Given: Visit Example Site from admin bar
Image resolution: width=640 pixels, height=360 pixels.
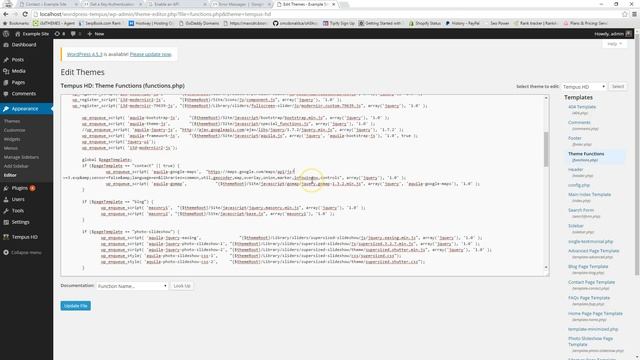Looking at the screenshot, I should tap(32, 34).
